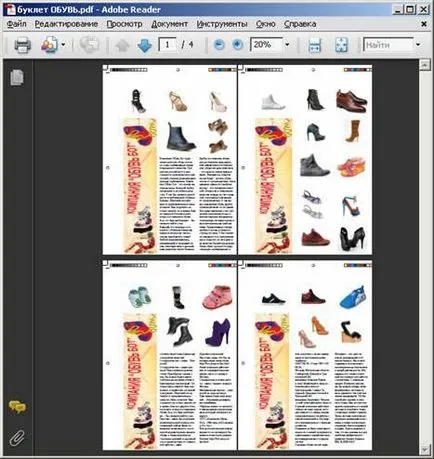The width and height of the screenshot is (434, 459).
Task: Open the Attachments paperclip panel
Action: click(17, 438)
